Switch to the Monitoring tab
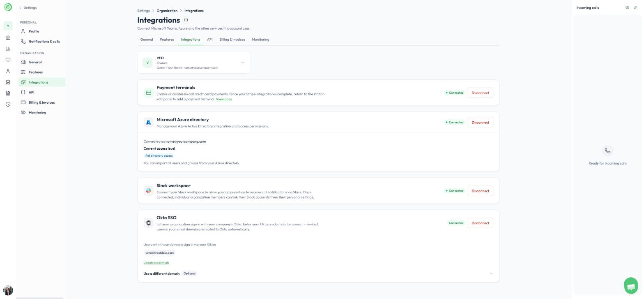This screenshot has height=299, width=644. pos(260,39)
